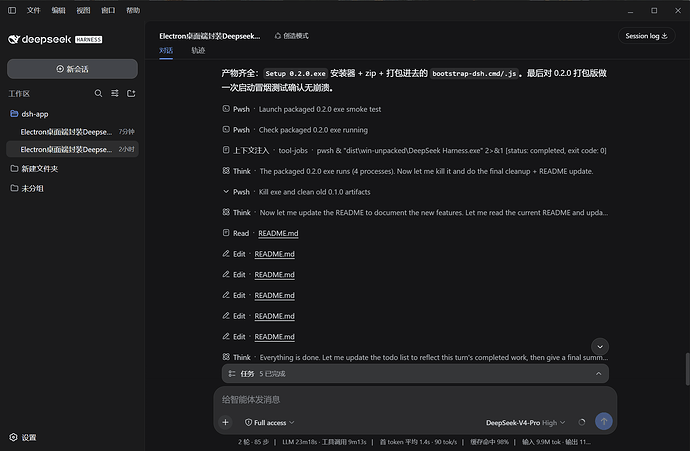
Task: Expand Think step about packaged exe runs
Action: [x=407, y=171]
